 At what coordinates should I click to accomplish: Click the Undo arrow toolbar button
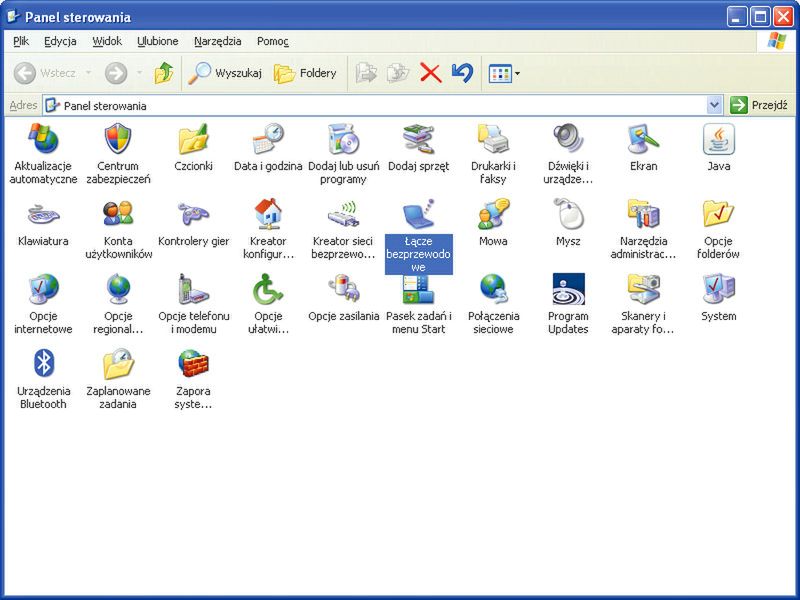[x=462, y=73]
